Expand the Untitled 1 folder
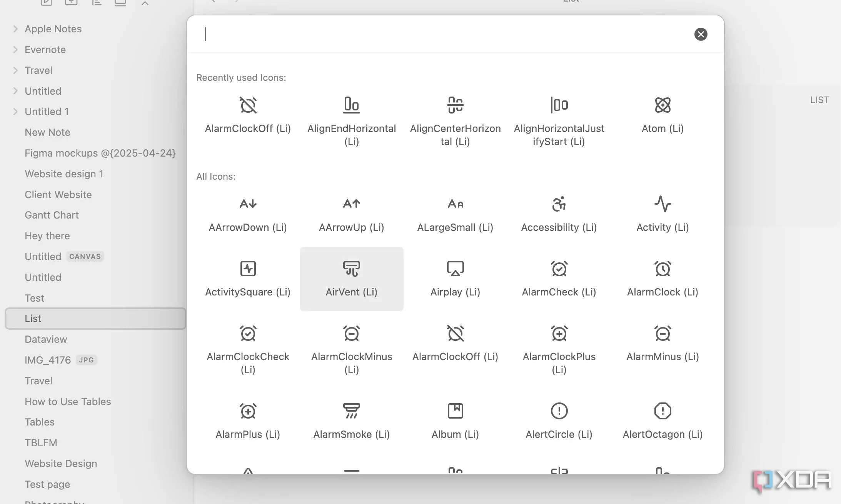The height and width of the screenshot is (504, 841). coord(15,112)
